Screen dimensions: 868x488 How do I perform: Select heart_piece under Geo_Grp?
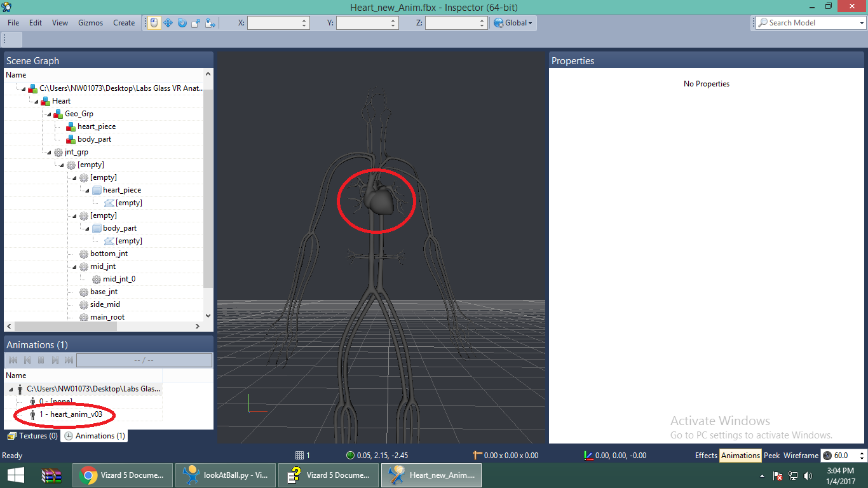97,126
